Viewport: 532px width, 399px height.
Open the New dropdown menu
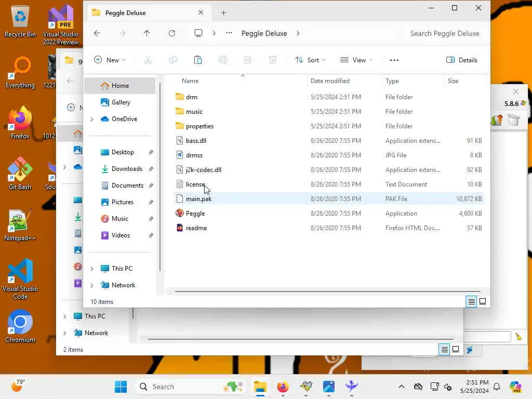[110, 60]
